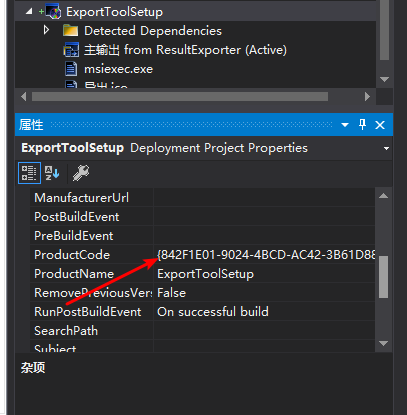Select the ExportToolSetup project icon
407x415 pixels.
pyautogui.click(x=53, y=12)
